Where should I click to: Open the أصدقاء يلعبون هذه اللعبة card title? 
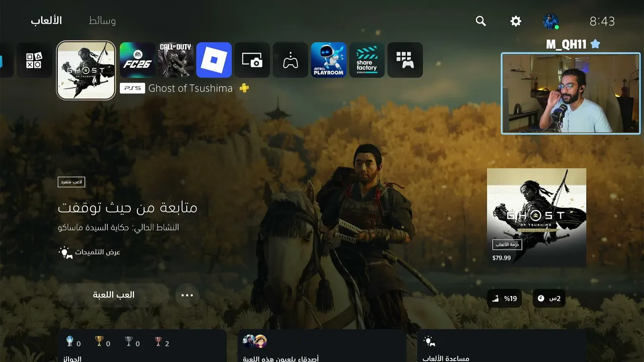[281, 359]
